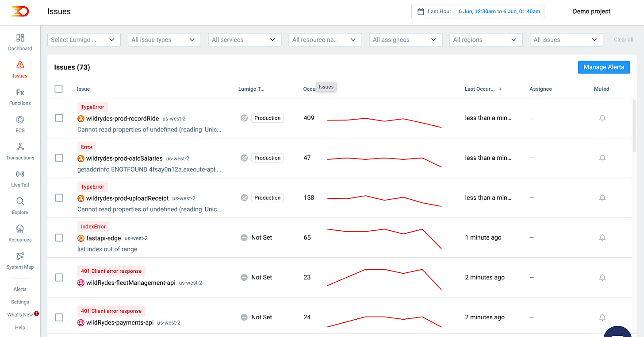Viewport: 644px width, 337px height.
Task: Open the All resource names dropdown
Action: tap(325, 40)
